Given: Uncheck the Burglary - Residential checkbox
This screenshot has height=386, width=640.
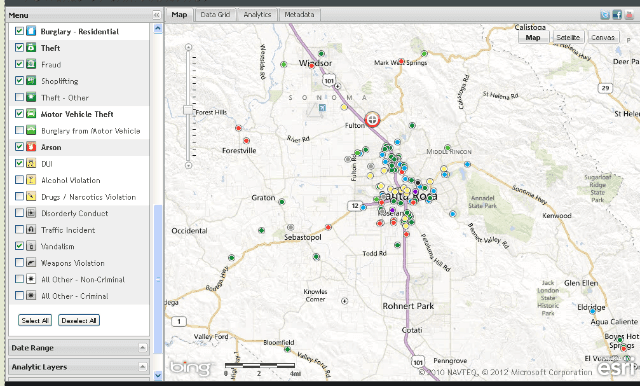Looking at the screenshot, I should click(19, 31).
